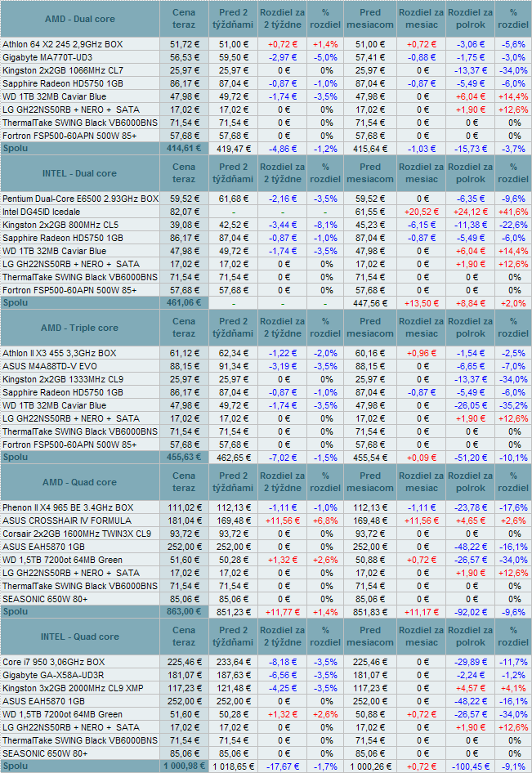Screen dimensions: 532x773
Task: Click the value '415,64 €'
Action: (370, 149)
